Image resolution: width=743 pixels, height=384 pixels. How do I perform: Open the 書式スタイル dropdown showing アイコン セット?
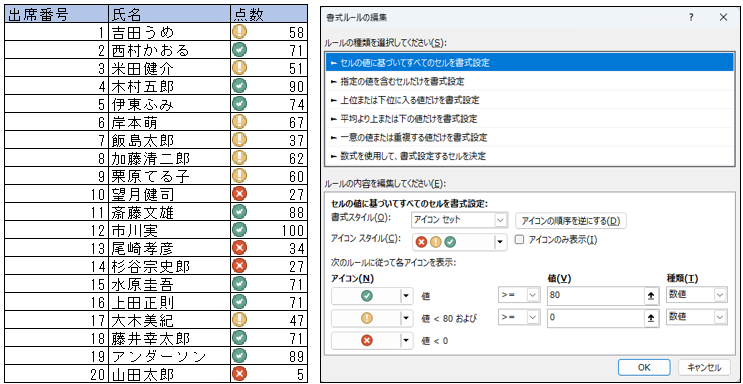[x=460, y=220]
